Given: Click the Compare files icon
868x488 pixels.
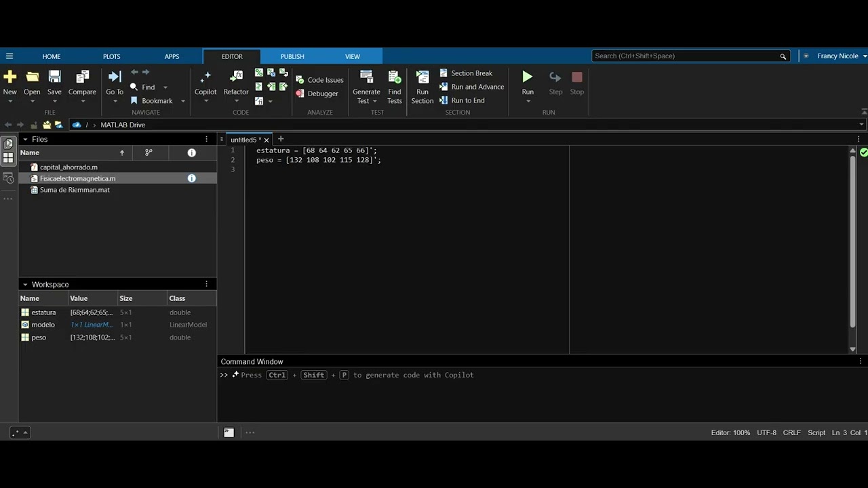Looking at the screenshot, I should click(x=82, y=77).
